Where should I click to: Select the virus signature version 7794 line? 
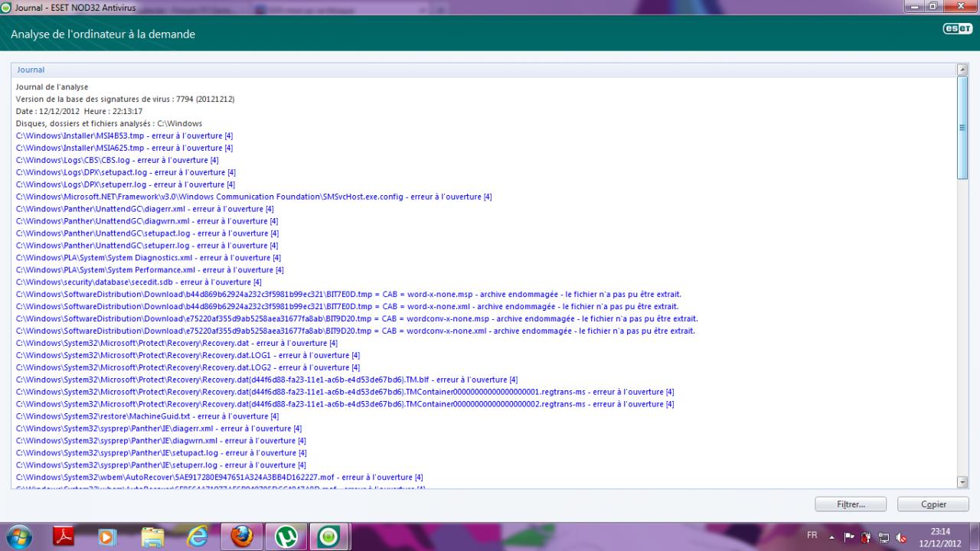126,99
